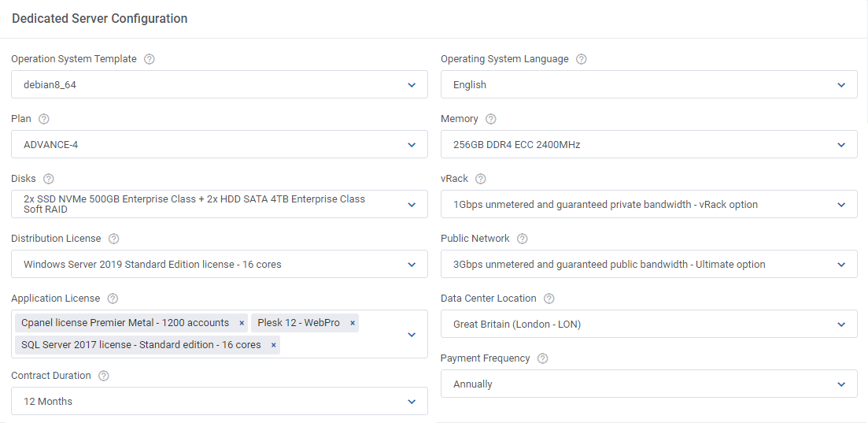Click the Public Network label
This screenshot has width=868, height=423.
pyautogui.click(x=475, y=239)
